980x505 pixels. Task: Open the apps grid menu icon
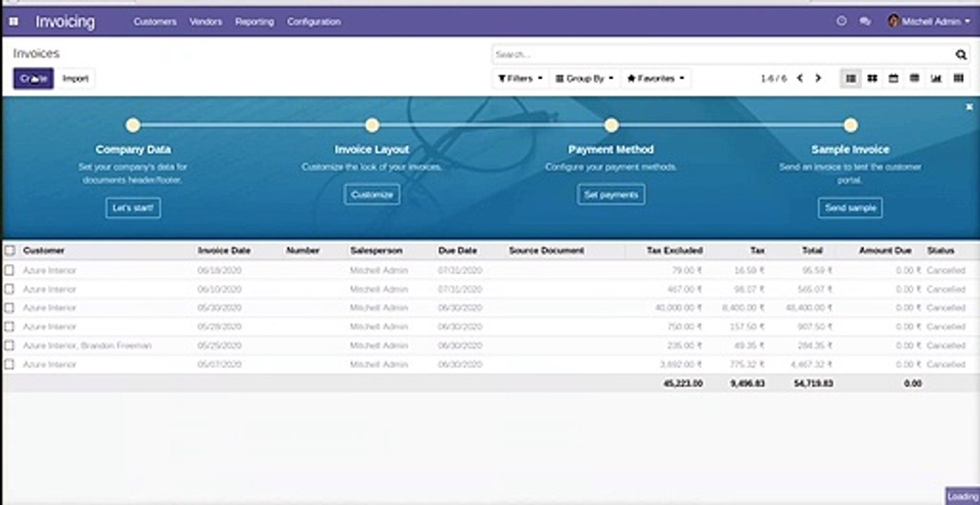pyautogui.click(x=13, y=22)
